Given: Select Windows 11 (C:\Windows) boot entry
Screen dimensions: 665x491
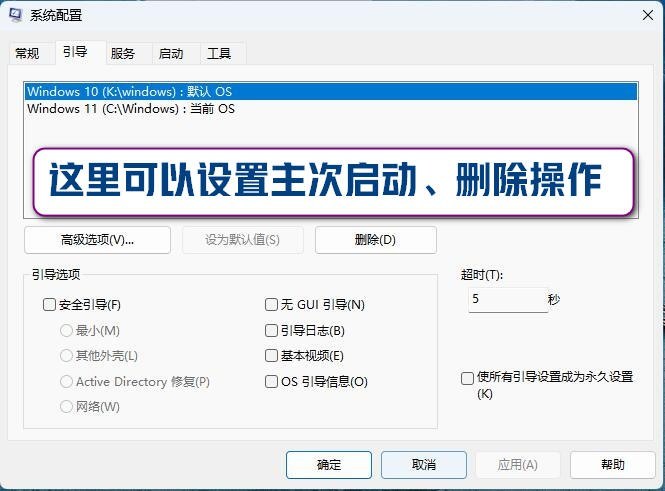Looking at the screenshot, I should coord(131,109).
